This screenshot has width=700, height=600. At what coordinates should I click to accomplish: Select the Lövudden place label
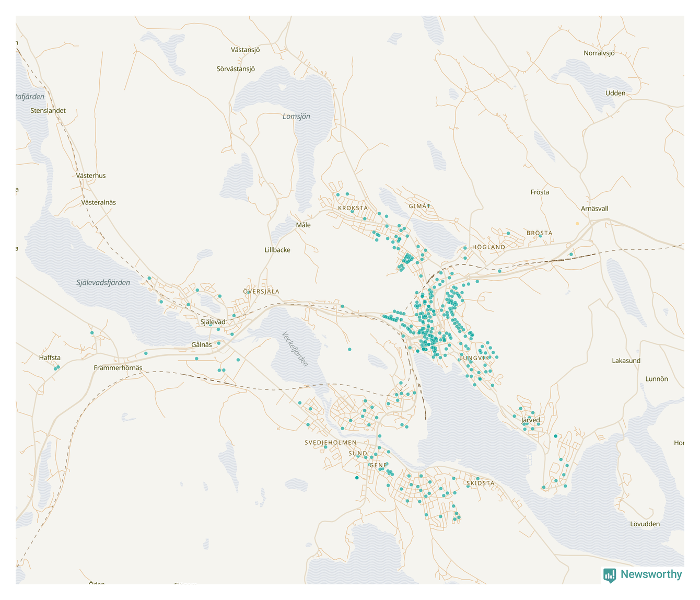click(x=645, y=524)
